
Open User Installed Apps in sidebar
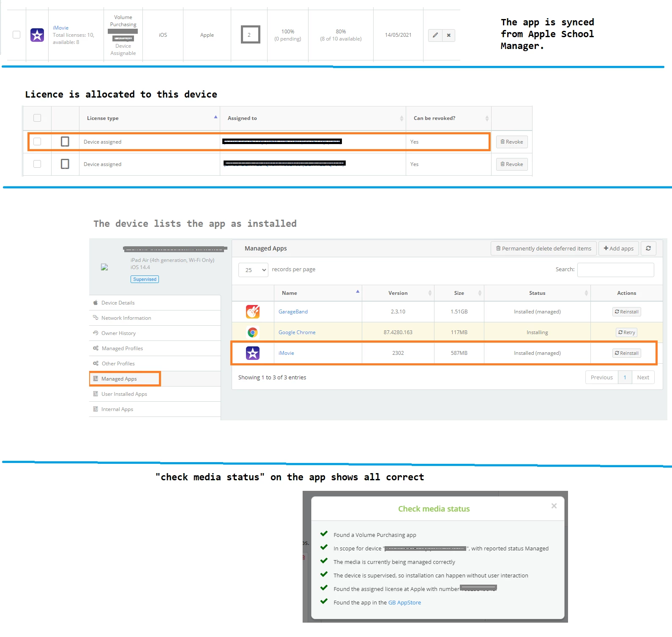(x=155, y=394)
